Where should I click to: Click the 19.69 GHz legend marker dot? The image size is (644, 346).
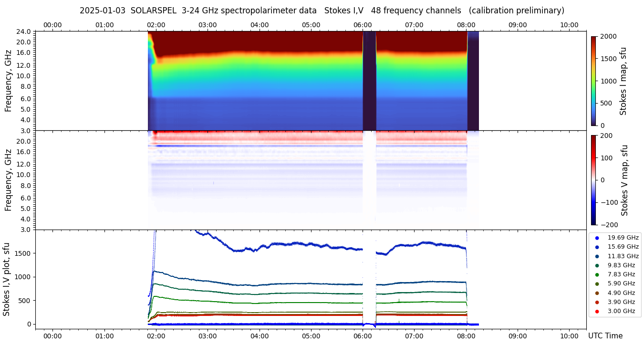point(597,238)
